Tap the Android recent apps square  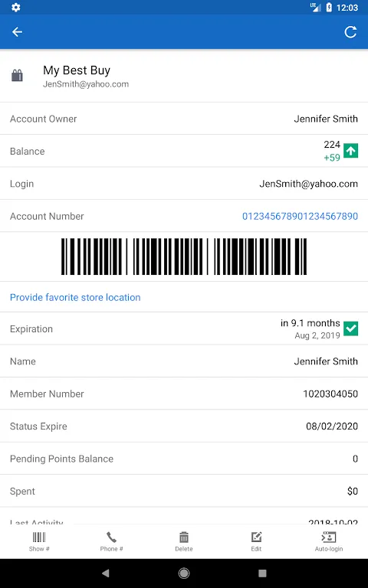pyautogui.click(x=262, y=573)
